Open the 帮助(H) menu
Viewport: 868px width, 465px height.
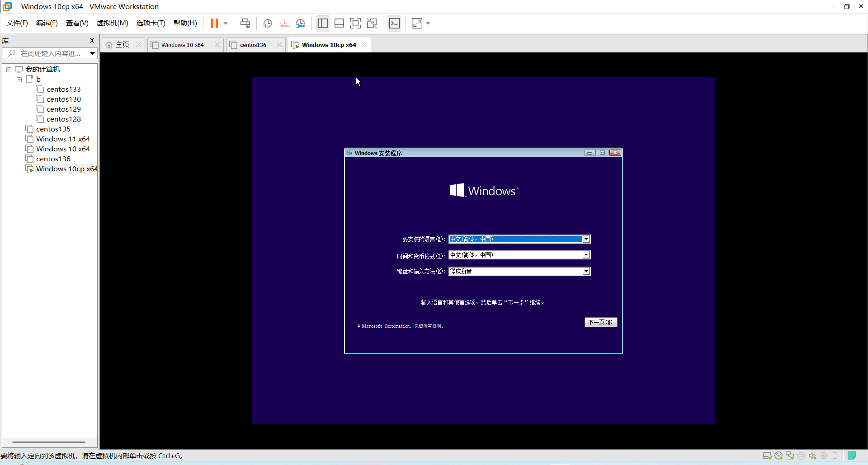(x=185, y=23)
